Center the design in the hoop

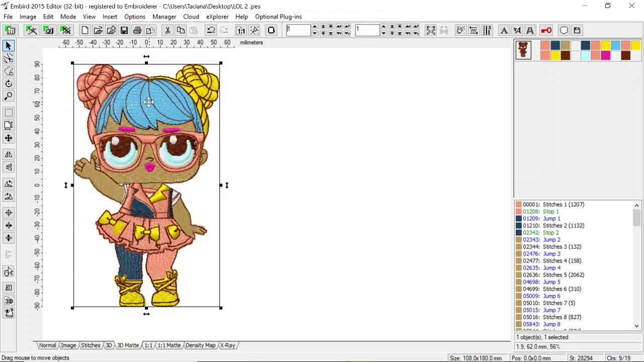click(9, 213)
